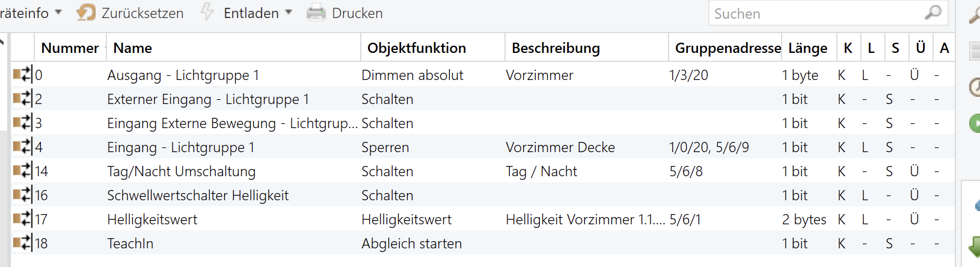Click the Entladen lightning bolt icon

pos(207,12)
